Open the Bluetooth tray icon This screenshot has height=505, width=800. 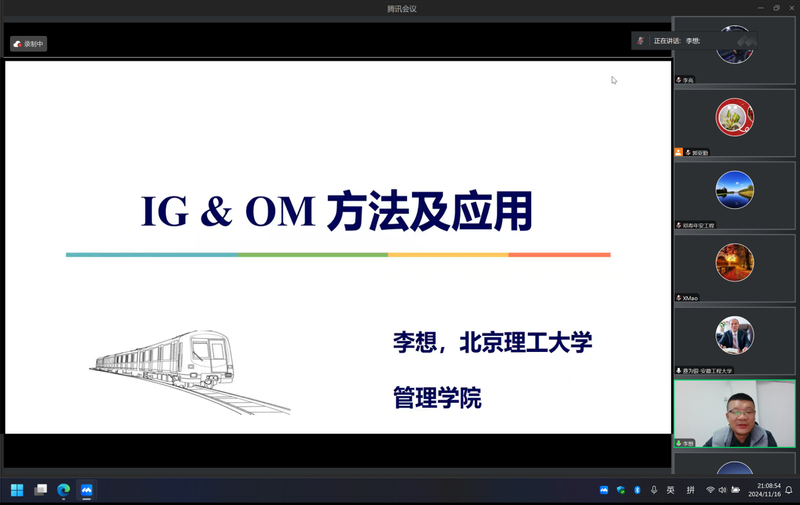click(637, 490)
